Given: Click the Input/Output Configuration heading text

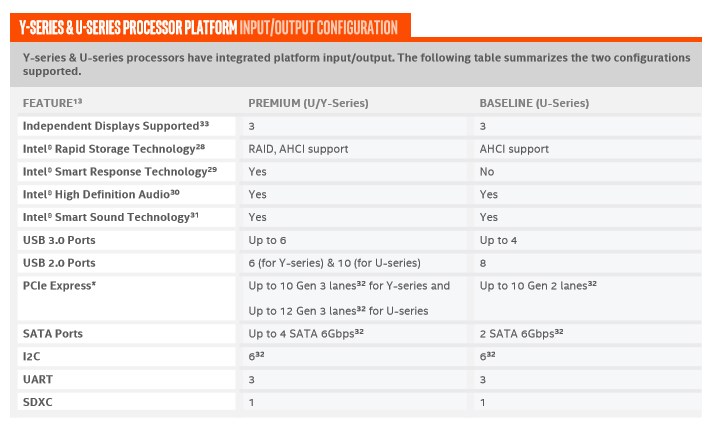Looking at the screenshot, I should click(318, 27).
